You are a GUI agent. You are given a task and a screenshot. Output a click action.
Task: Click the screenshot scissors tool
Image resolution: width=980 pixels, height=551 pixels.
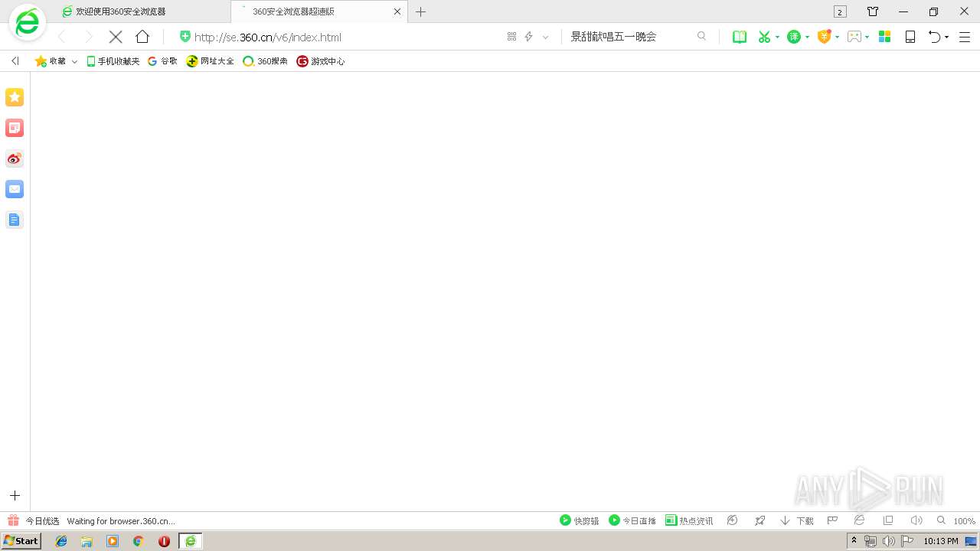point(764,37)
